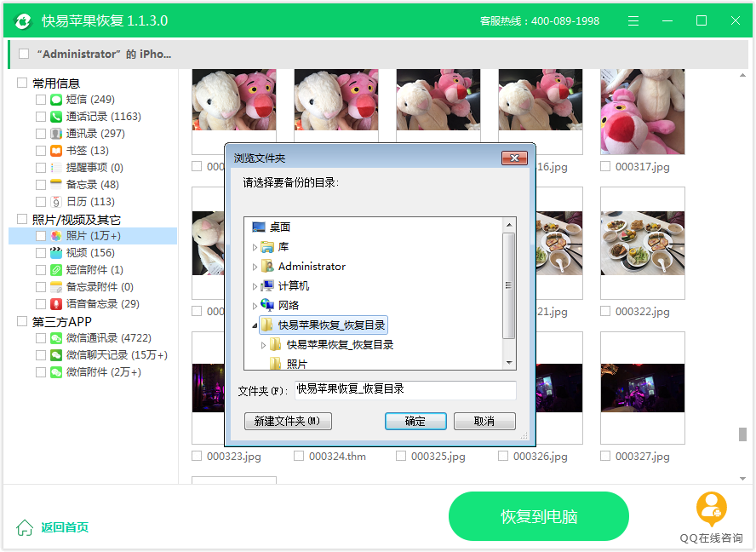Tick the 000324.thm checkbox
Image resolution: width=756 pixels, height=552 pixels.
[299, 456]
